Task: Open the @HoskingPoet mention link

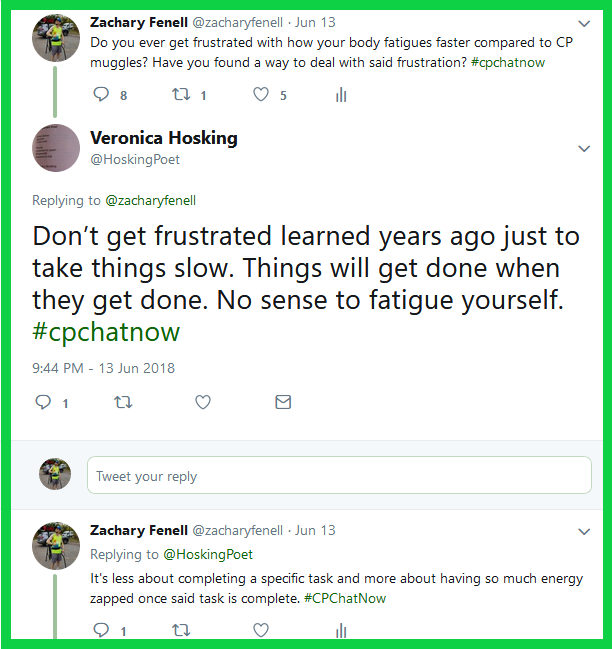Action: (x=208, y=554)
